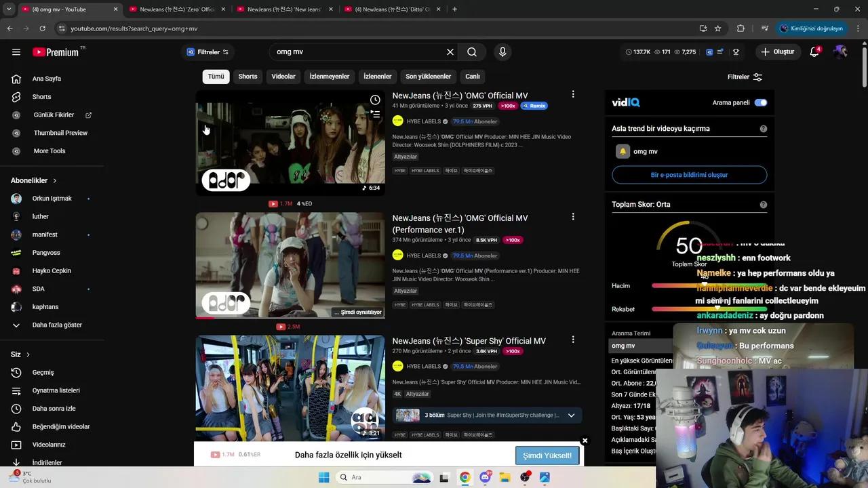The height and width of the screenshot is (488, 868).
Task: Open the 'Super Shy' Official MV title link
Action: tap(469, 341)
